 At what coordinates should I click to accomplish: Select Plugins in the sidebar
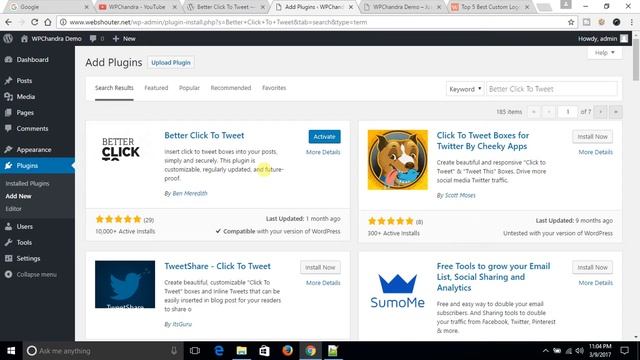tap(37, 165)
